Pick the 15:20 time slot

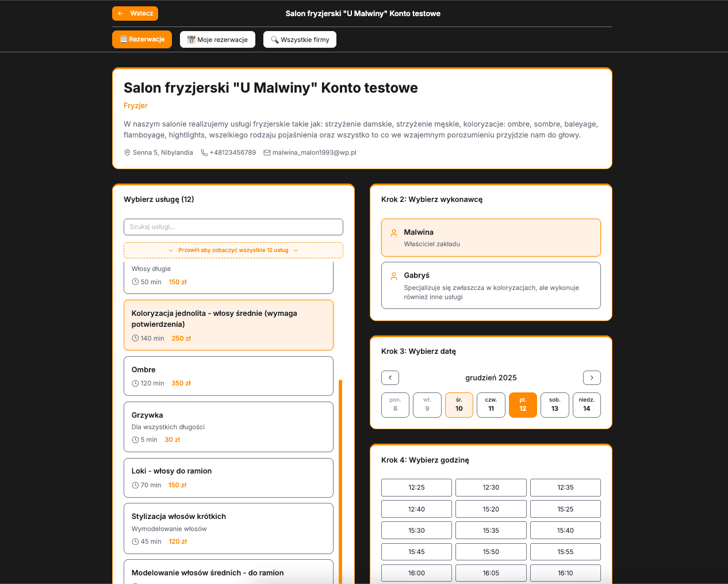click(x=491, y=509)
